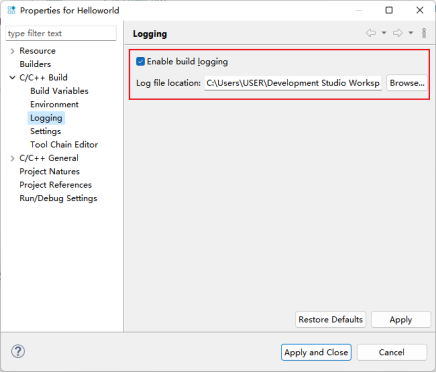Image resolution: width=436 pixels, height=373 pixels.
Task: Expand the Resource tree node
Action: tap(12, 51)
